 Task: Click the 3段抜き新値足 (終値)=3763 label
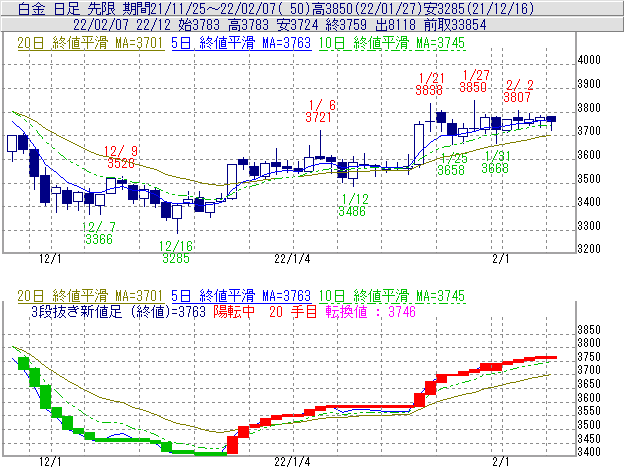(x=119, y=311)
